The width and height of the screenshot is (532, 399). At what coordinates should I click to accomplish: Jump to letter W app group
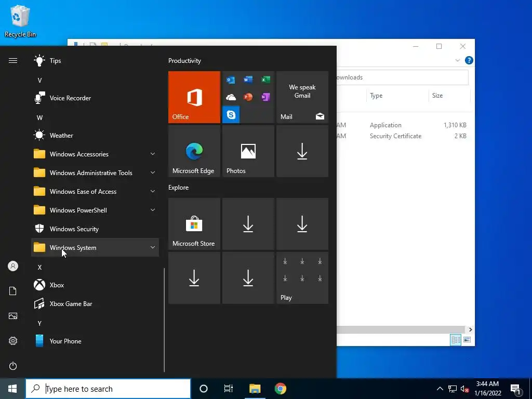tap(39, 118)
